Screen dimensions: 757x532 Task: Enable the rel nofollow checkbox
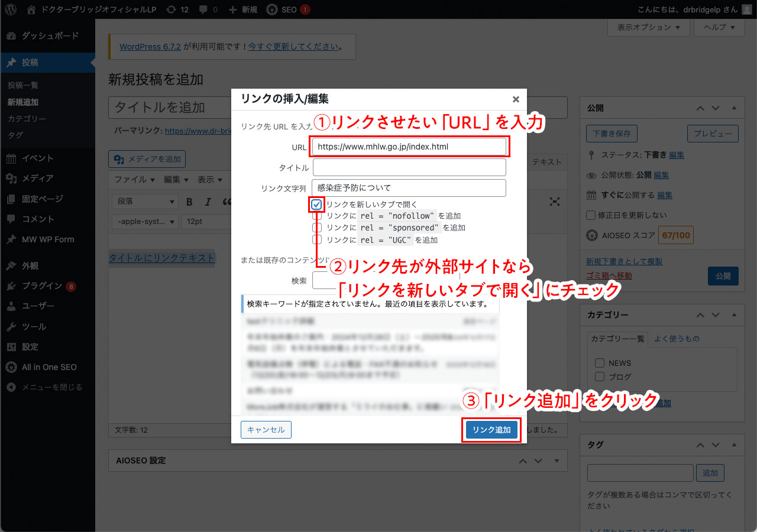click(317, 216)
